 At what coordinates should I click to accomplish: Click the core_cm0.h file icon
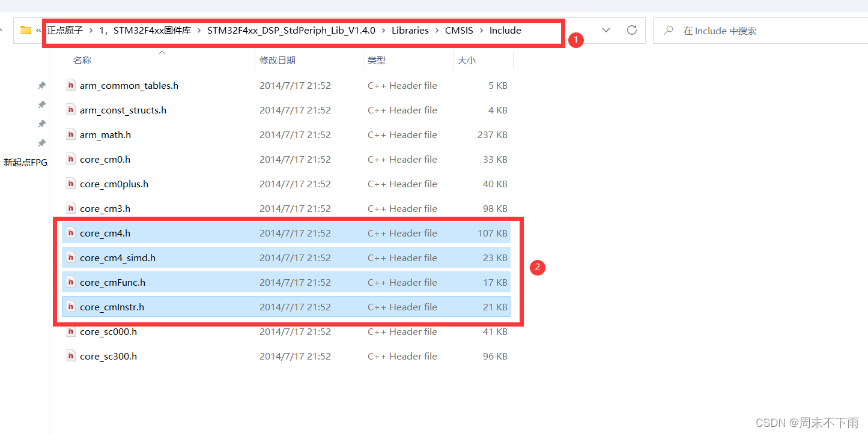71,159
